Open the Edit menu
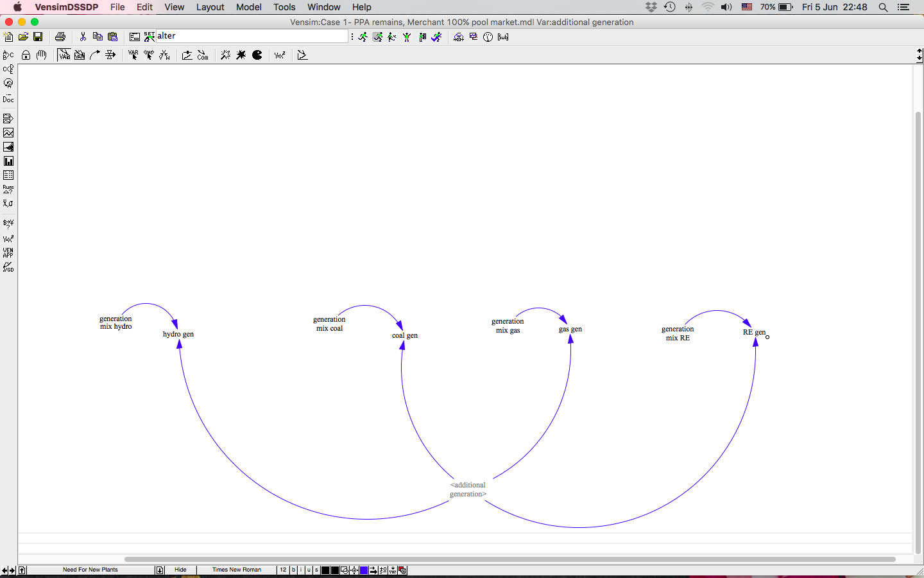Screen dimensions: 924x578 [x=144, y=7]
